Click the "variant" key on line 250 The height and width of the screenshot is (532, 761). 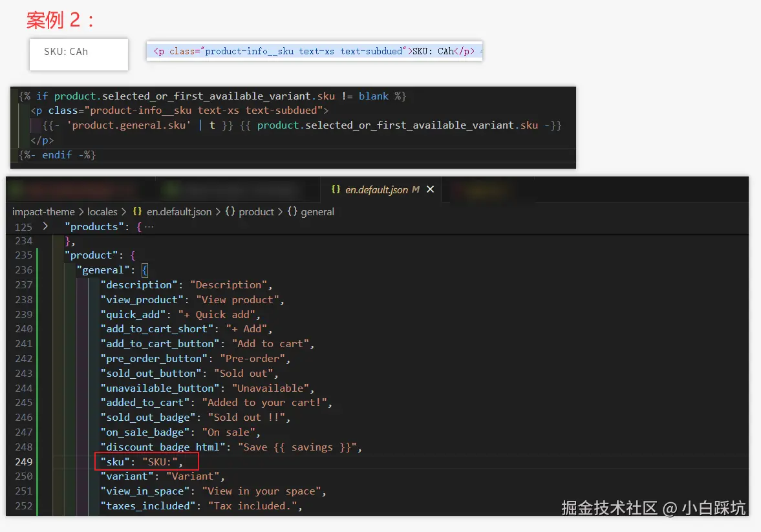click(127, 476)
